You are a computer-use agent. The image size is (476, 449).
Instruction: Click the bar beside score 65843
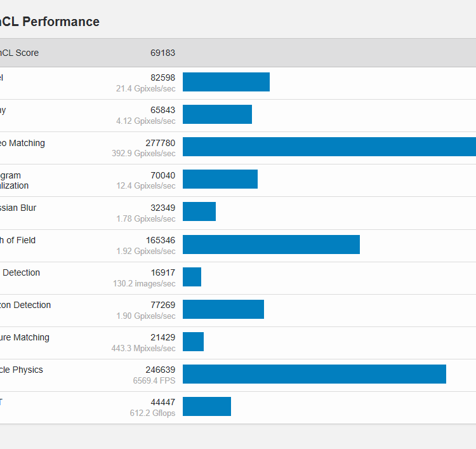[x=217, y=114]
